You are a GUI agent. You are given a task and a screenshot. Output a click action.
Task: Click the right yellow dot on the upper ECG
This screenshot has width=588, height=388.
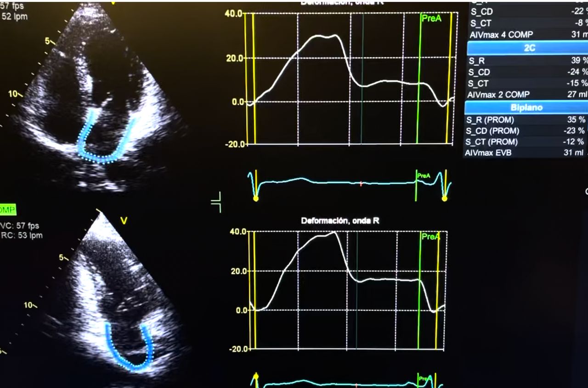pos(444,198)
